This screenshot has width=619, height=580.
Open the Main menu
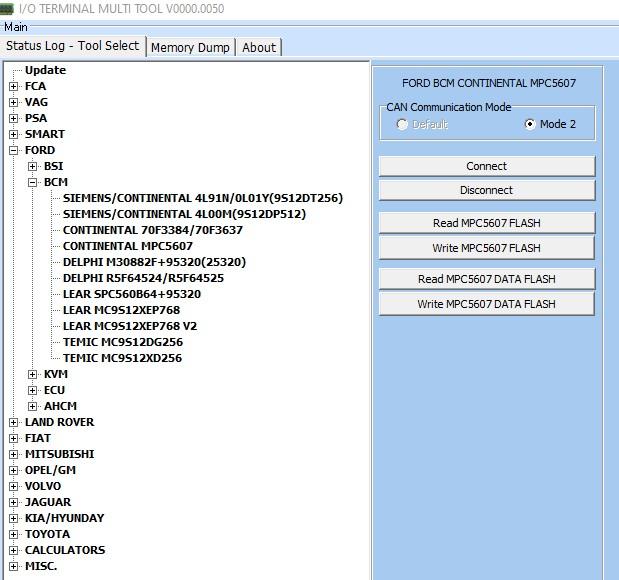pyautogui.click(x=16, y=27)
